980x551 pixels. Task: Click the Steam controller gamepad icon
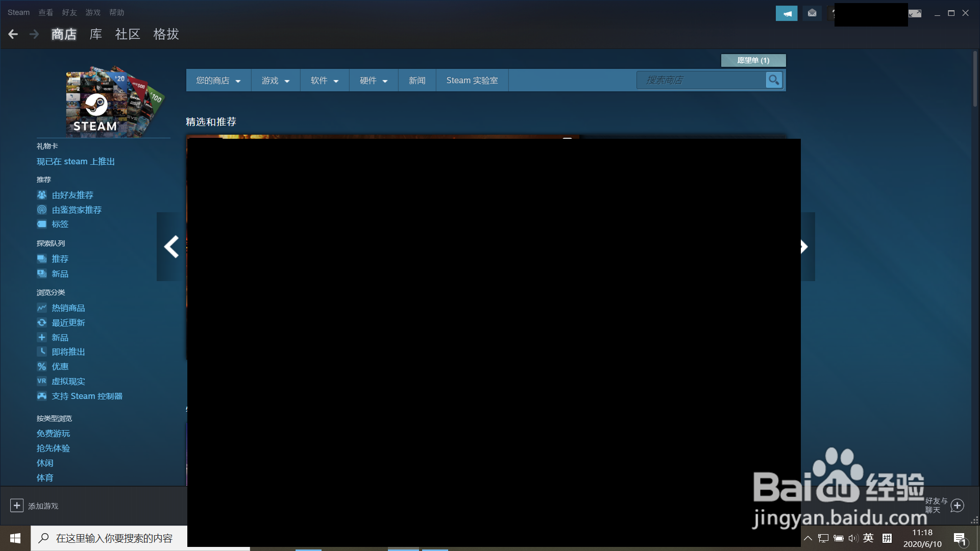42,396
